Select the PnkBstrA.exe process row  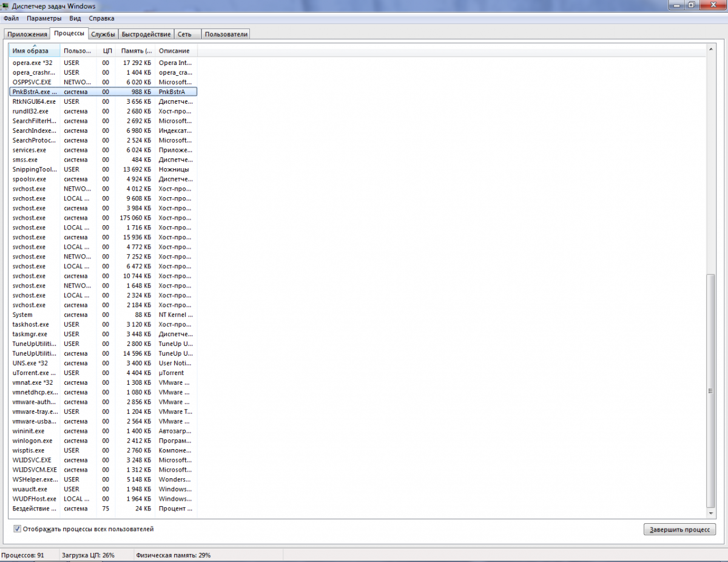[x=103, y=92]
